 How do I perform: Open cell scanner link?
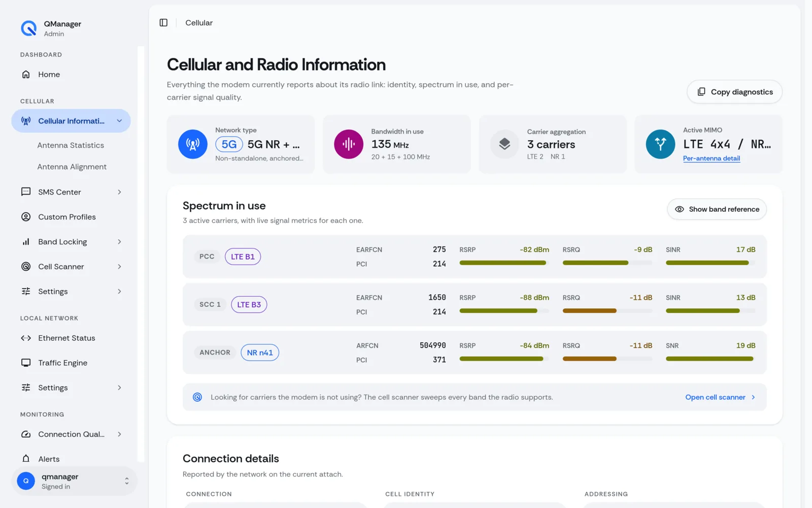(x=720, y=397)
